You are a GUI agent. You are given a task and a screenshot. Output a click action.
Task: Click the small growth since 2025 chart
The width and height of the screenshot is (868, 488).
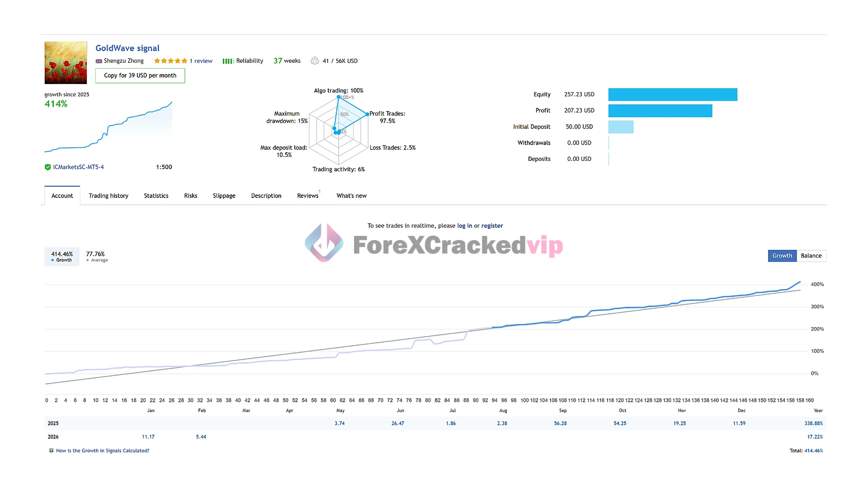108,129
